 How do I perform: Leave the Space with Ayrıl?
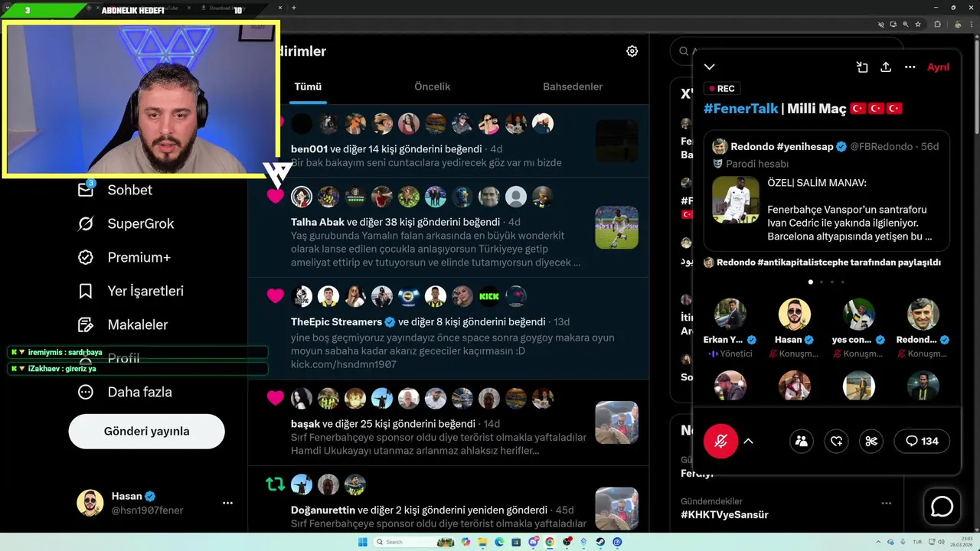pyautogui.click(x=938, y=67)
